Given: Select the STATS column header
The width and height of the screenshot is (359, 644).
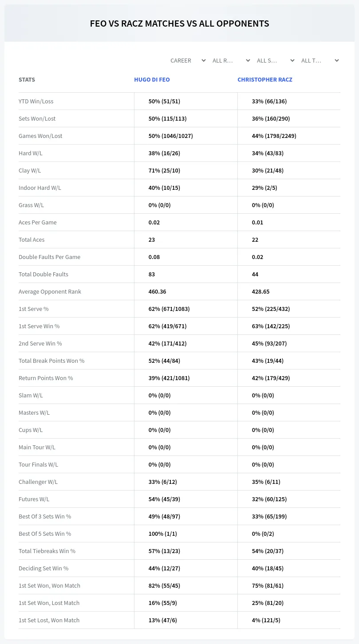Looking at the screenshot, I should pyautogui.click(x=27, y=80).
